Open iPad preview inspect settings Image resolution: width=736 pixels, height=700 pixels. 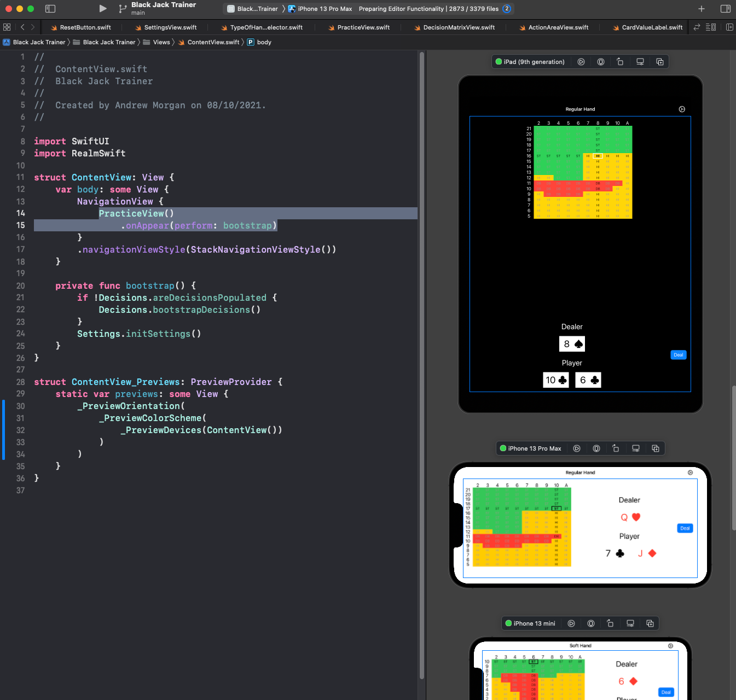click(640, 62)
